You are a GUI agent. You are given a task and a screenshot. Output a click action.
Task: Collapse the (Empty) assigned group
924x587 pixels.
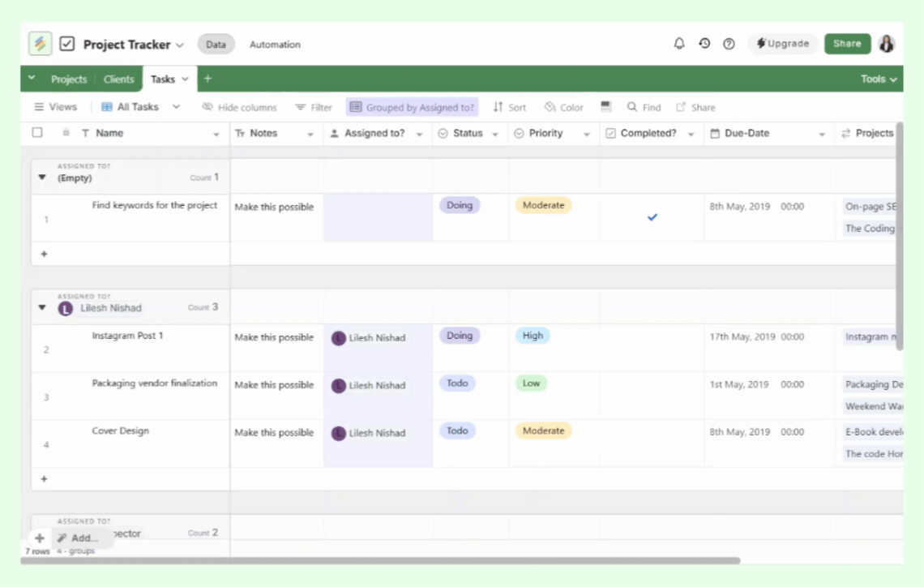tap(42, 178)
